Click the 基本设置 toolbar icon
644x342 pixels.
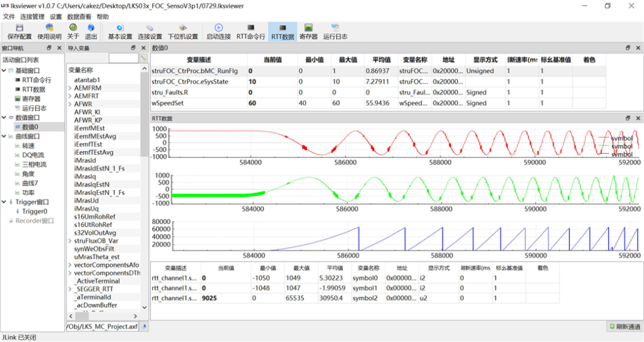120,28
